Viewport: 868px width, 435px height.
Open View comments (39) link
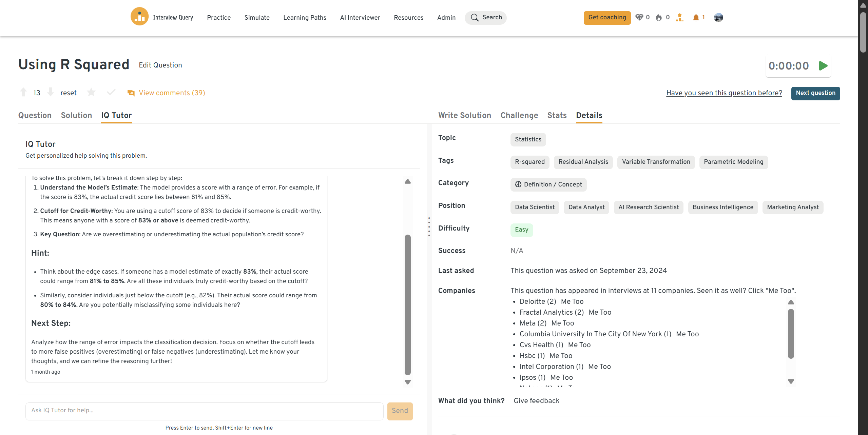click(x=172, y=93)
